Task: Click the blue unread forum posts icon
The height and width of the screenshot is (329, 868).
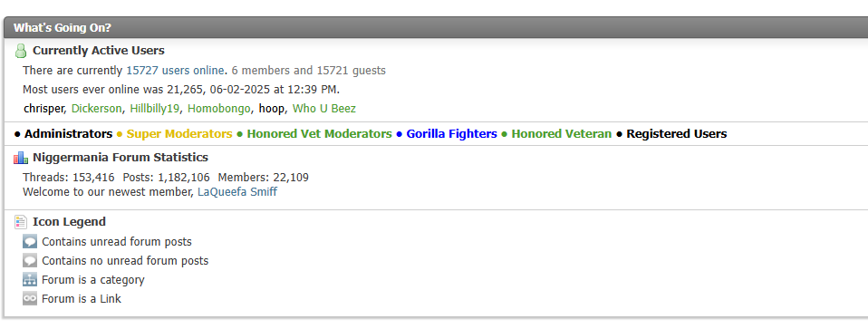Action: point(30,241)
